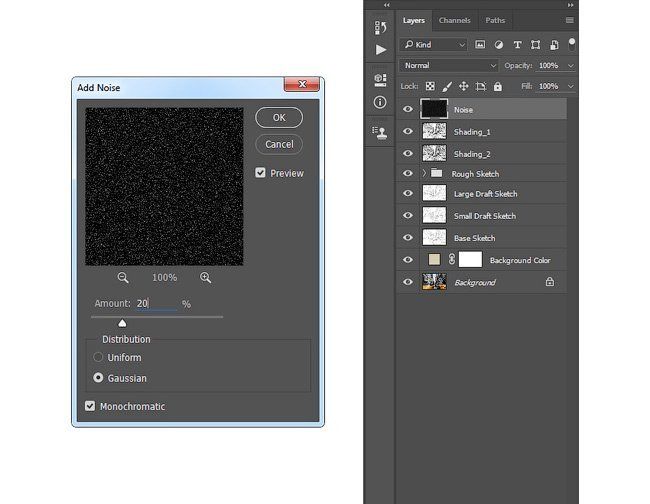Lock transparent pixels icon
Image resolution: width=650 pixels, height=504 pixels.
pos(430,86)
